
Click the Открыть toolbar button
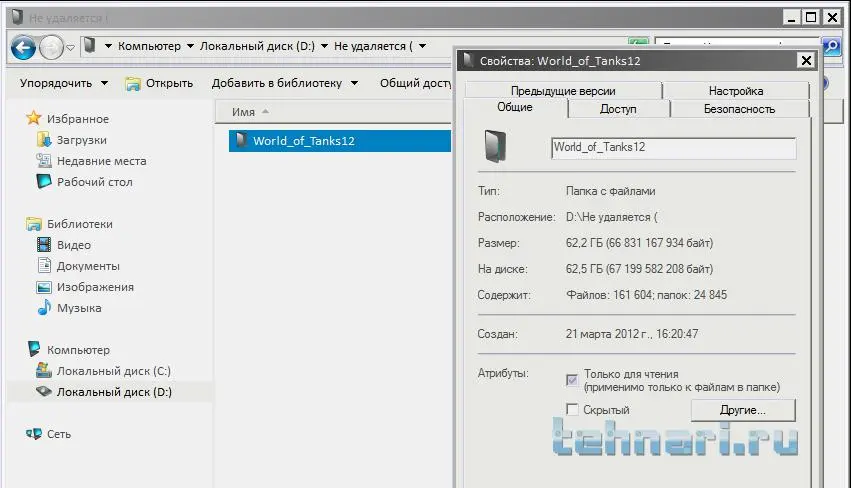pyautogui.click(x=169, y=83)
